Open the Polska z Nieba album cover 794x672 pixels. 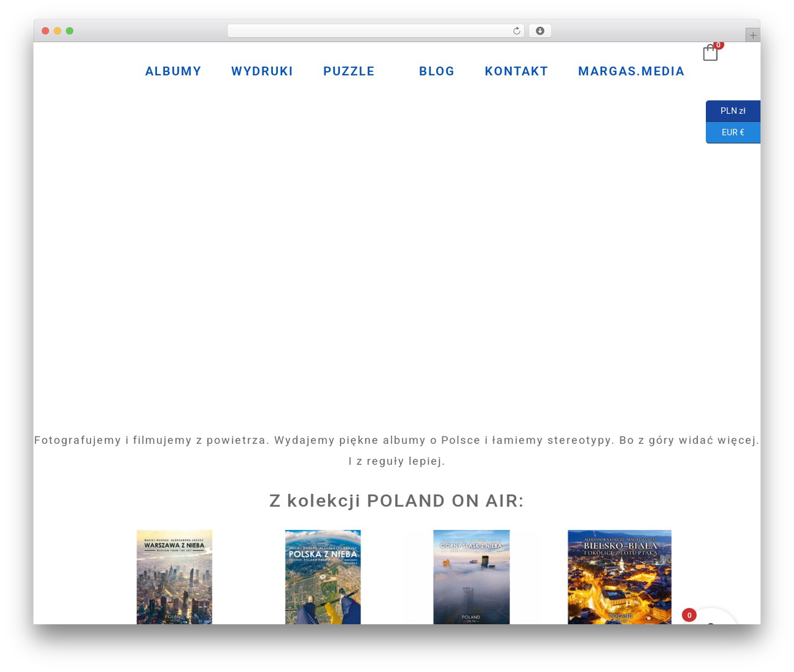[323, 577]
